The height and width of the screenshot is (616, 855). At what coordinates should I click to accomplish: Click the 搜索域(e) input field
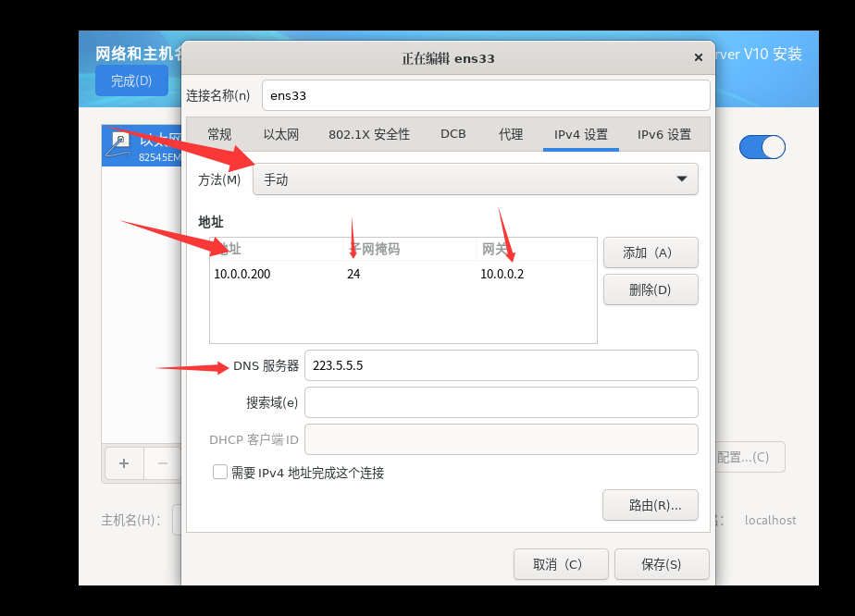(x=502, y=402)
